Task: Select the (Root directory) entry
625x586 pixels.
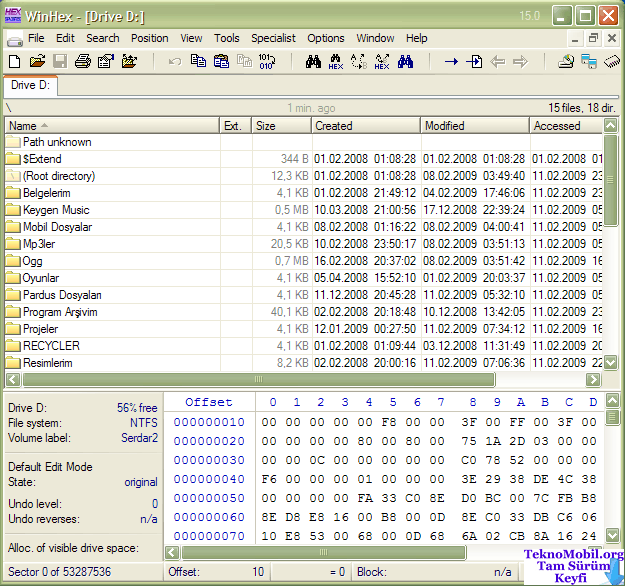Action: [59, 176]
